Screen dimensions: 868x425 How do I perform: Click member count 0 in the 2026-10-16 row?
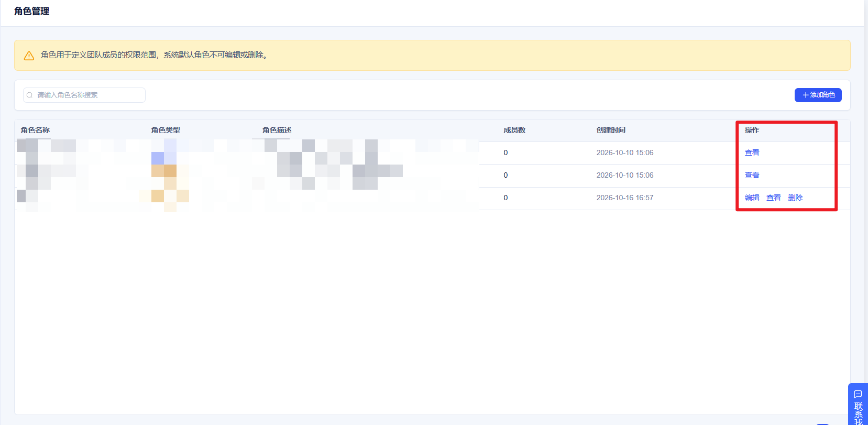pos(506,198)
